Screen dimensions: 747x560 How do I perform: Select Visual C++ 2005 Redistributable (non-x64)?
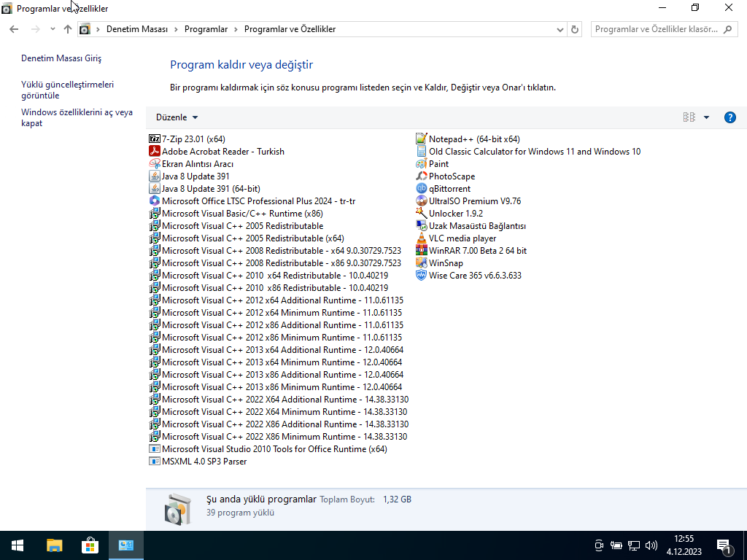(x=236, y=226)
